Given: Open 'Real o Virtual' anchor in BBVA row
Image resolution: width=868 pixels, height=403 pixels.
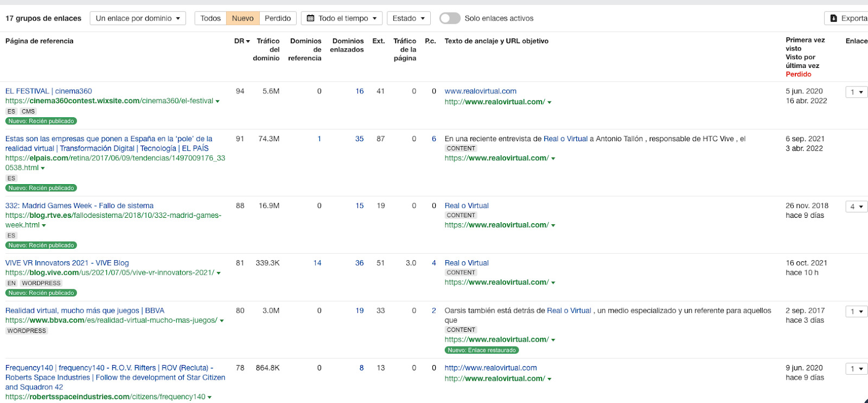Looking at the screenshot, I should pos(569,311).
